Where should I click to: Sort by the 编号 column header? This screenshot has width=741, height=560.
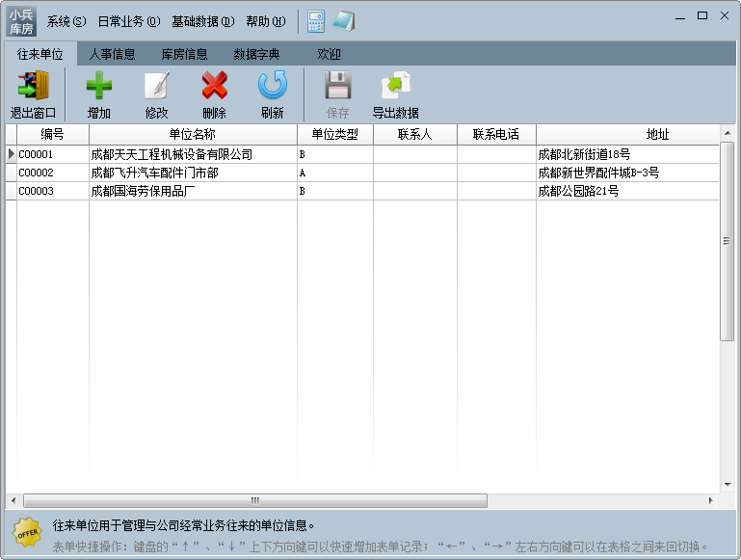tap(52, 134)
